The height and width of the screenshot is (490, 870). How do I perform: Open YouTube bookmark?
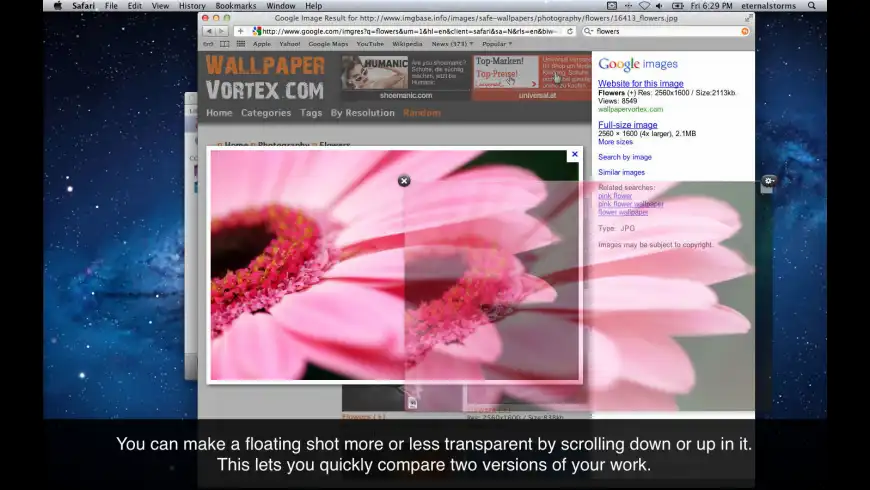(370, 44)
